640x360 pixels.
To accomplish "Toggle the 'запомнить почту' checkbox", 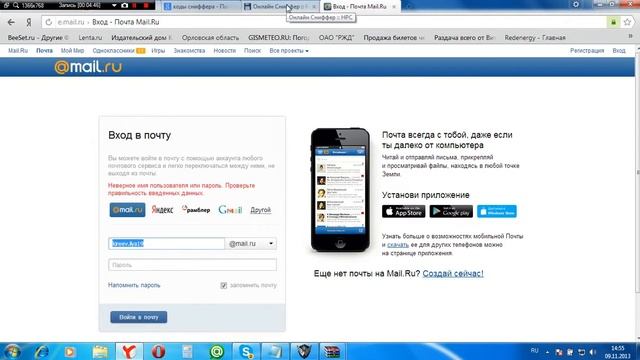I will [x=224, y=286].
